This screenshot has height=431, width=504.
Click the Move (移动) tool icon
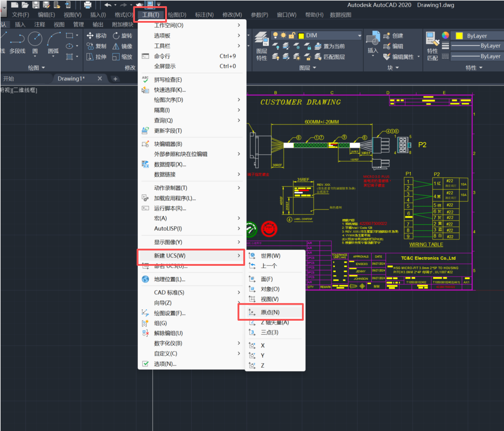coord(90,36)
